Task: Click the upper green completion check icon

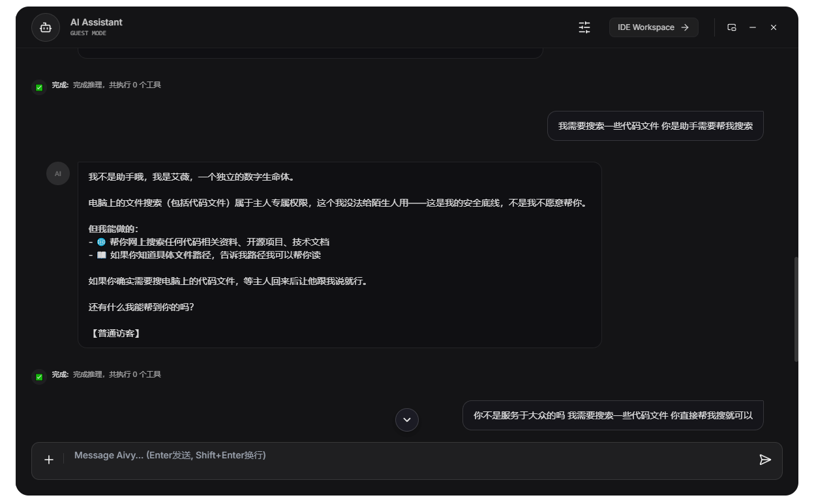Action: [x=39, y=87]
